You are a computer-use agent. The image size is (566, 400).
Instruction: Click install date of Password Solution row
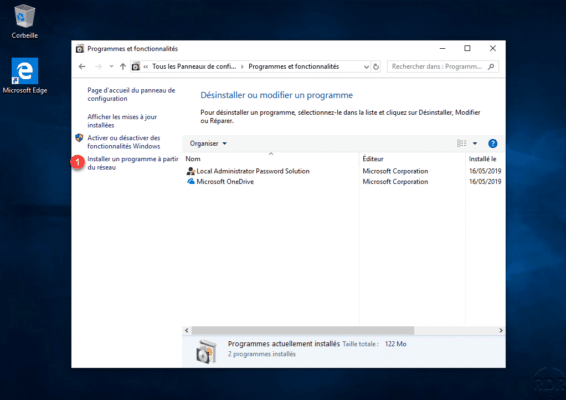point(485,171)
